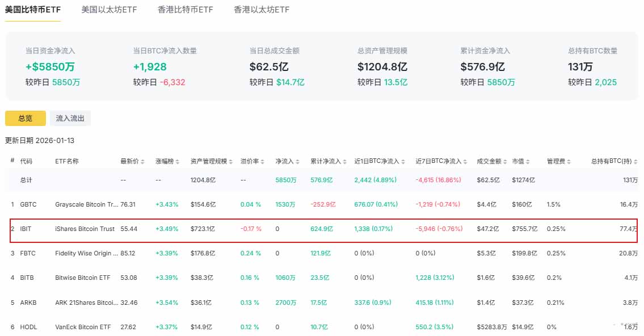Open the 香港比特币ETF tab

click(x=185, y=10)
